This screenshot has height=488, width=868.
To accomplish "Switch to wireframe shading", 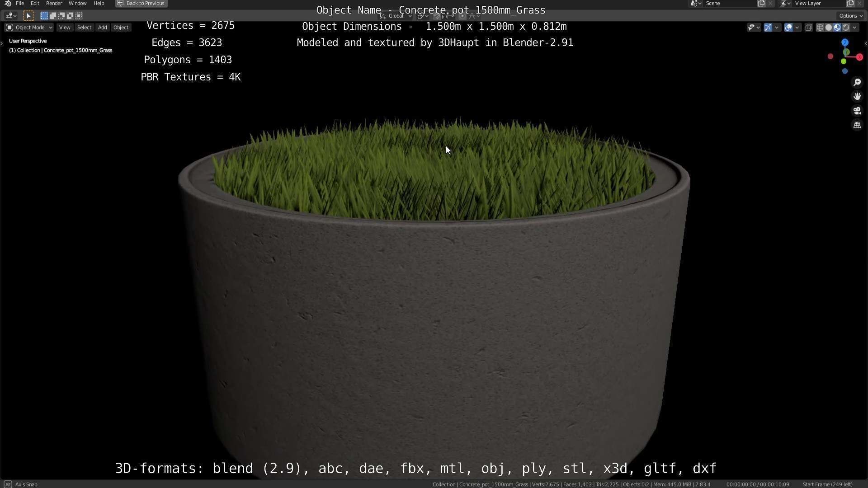I will tap(820, 28).
